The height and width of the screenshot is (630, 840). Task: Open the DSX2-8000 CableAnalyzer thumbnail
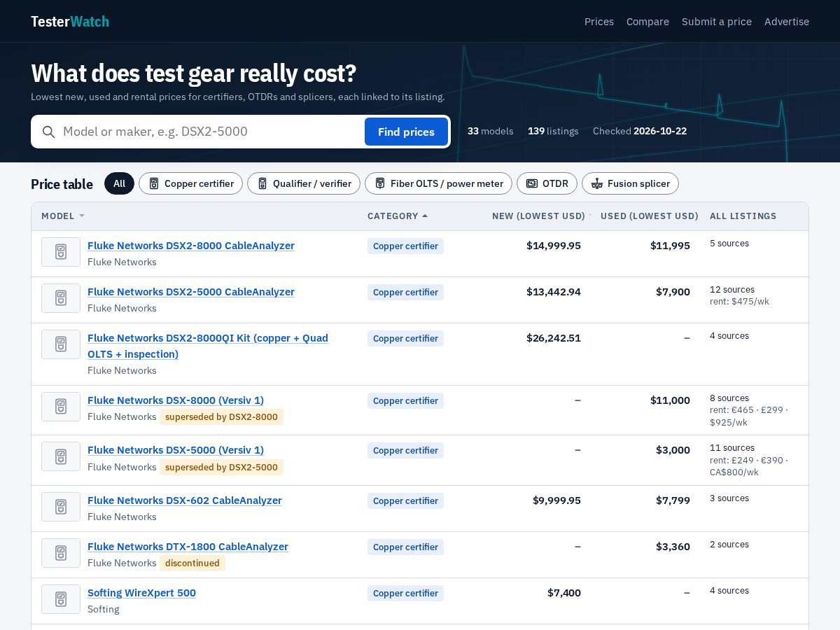(x=61, y=252)
